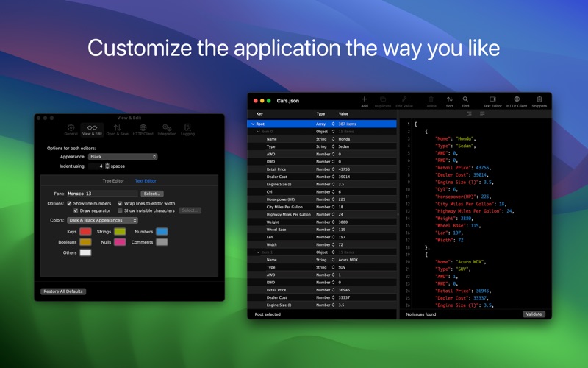The width and height of the screenshot is (588, 368).
Task: Toggle Wrap lines to editor width
Action: (x=120, y=203)
